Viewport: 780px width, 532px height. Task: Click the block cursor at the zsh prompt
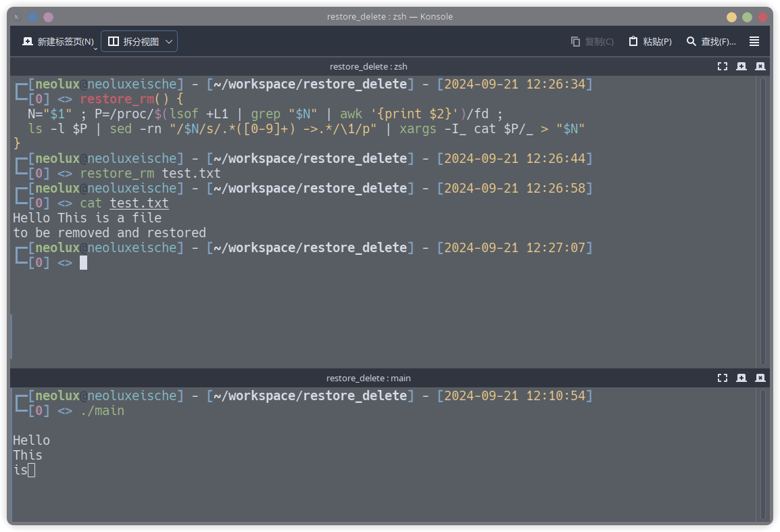click(x=84, y=263)
